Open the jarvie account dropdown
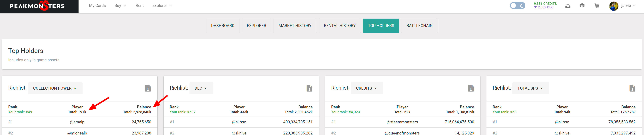Image resolution: width=644 pixels, height=135 pixels. (628, 6)
